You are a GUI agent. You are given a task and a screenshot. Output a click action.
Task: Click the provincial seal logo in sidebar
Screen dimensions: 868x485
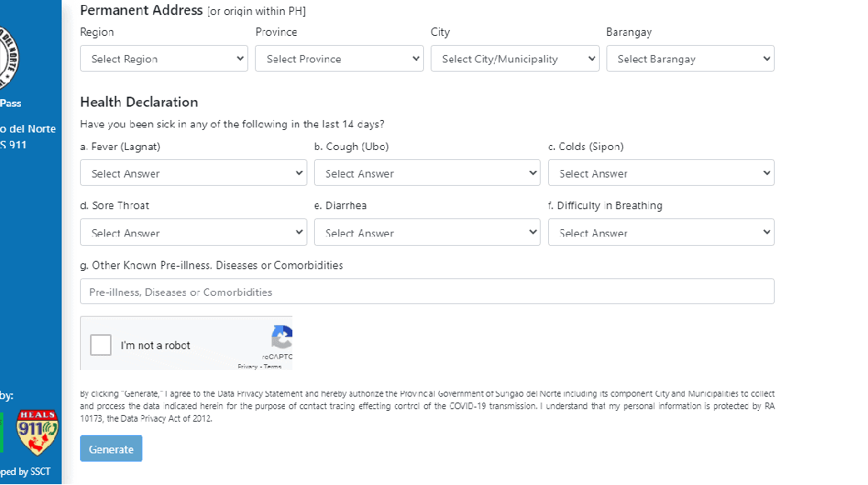9,57
